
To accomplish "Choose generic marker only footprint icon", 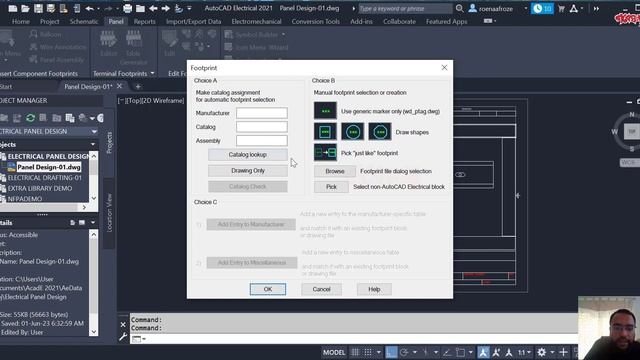I will (x=325, y=111).
